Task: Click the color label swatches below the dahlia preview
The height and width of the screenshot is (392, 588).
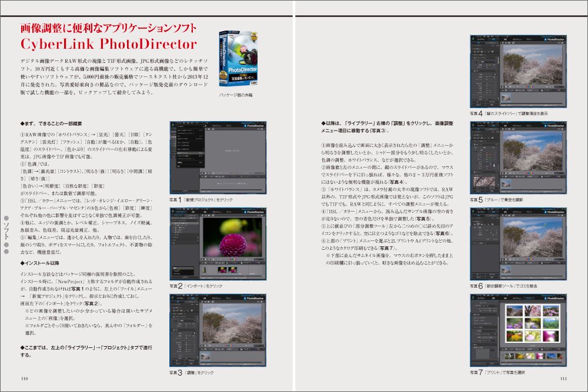Action: point(233,259)
